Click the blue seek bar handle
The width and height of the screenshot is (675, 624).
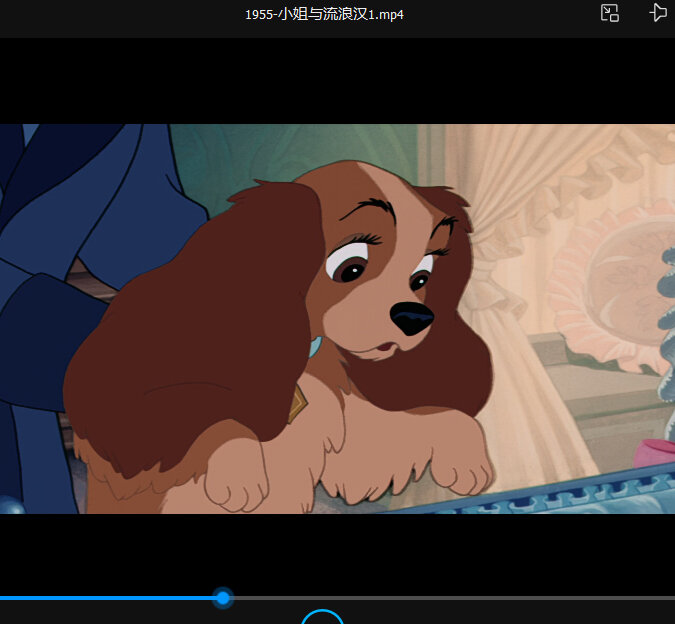coord(223,598)
